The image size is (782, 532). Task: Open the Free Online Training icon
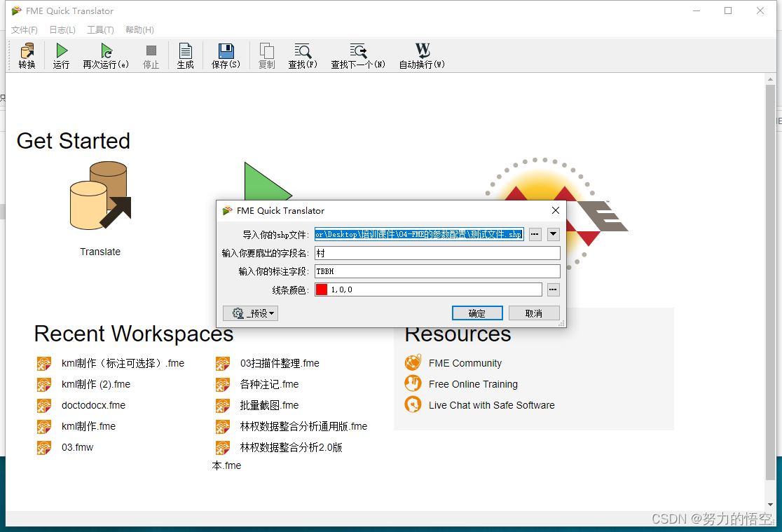point(413,384)
